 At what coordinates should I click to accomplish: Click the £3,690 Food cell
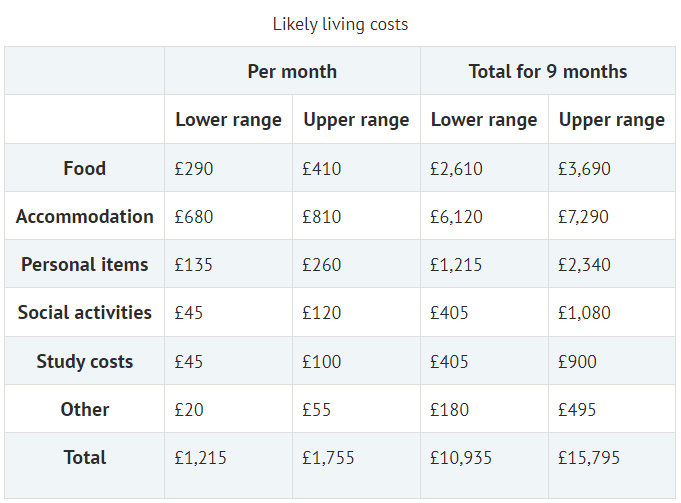coord(584,169)
